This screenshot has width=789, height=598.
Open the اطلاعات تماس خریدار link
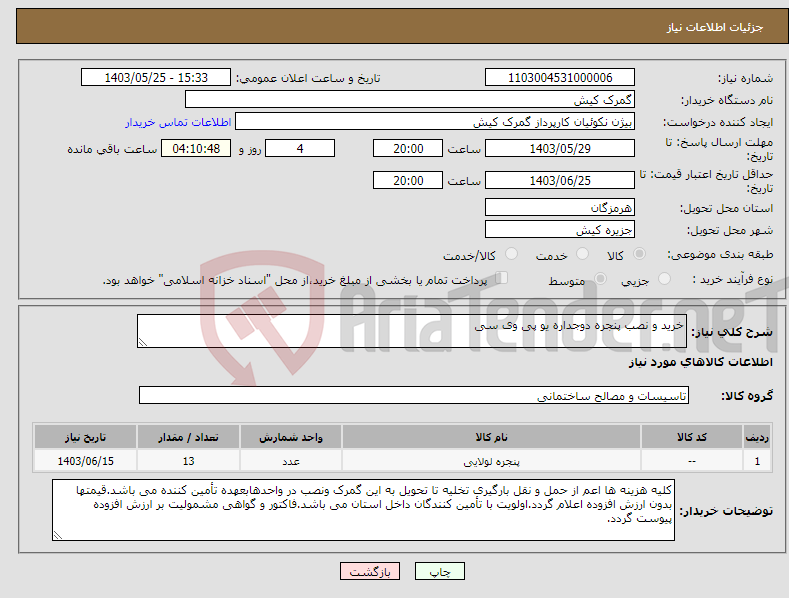[178, 122]
